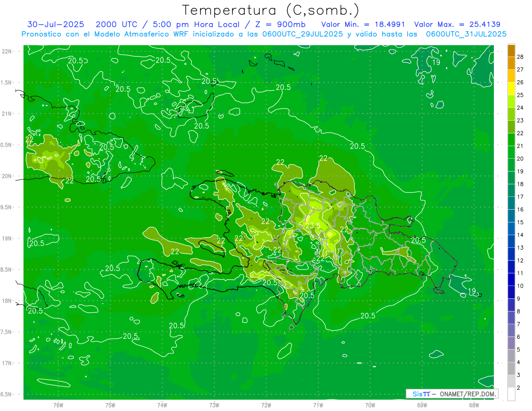532x411 pixels.
Task: Click the lime swatch between 24 and 25
Action: point(511,102)
